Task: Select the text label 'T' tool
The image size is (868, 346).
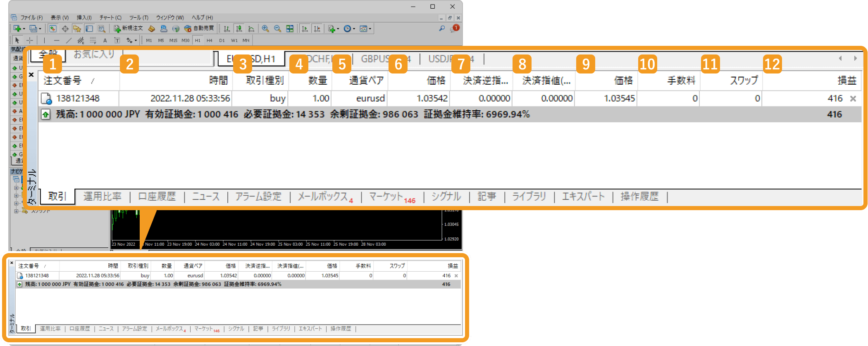Action: [x=117, y=40]
